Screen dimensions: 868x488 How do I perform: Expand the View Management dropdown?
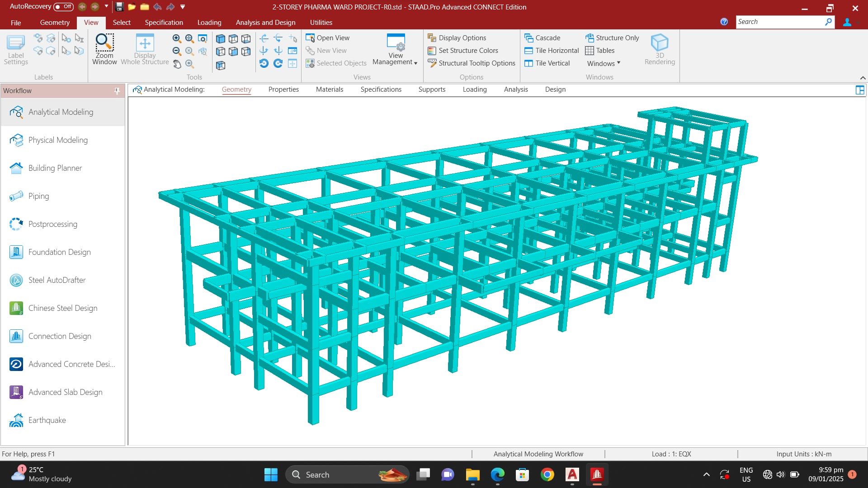(x=395, y=49)
